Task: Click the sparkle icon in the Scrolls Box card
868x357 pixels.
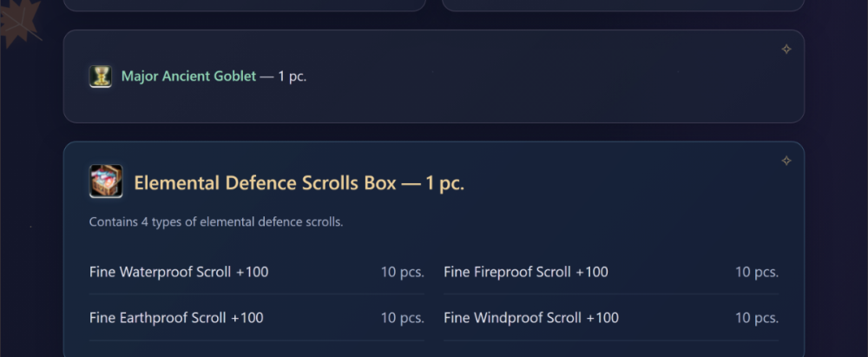Action: 786,161
